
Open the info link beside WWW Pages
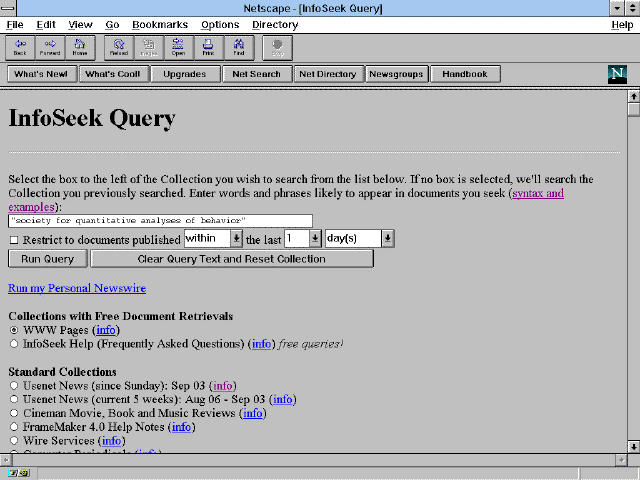point(106,330)
